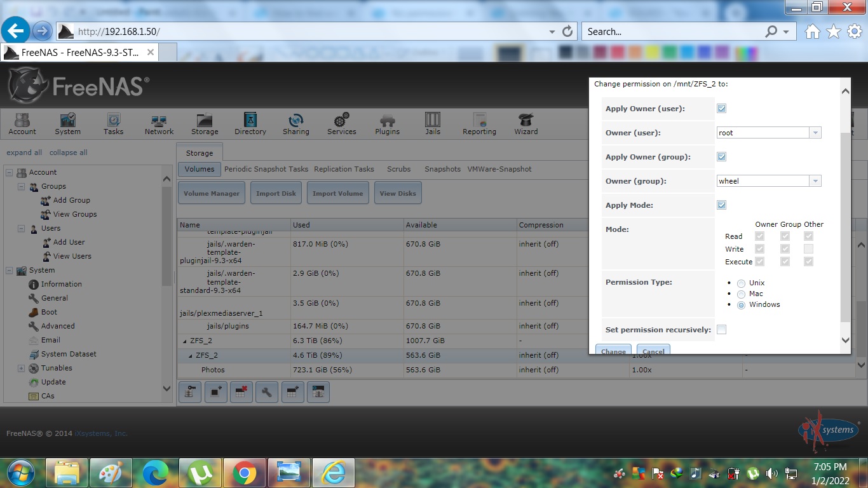This screenshot has width=868, height=488.
Task: Switch to the Volumes tab
Action: pyautogui.click(x=200, y=169)
